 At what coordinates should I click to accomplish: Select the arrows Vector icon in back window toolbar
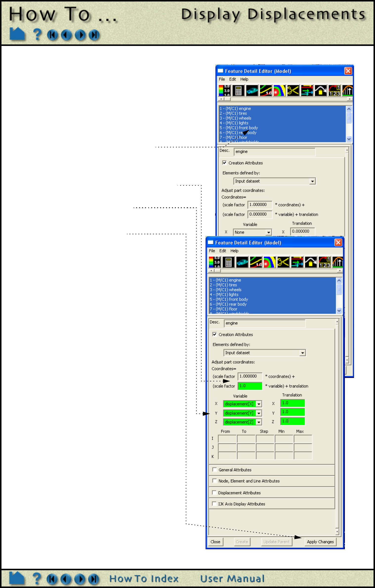click(x=307, y=90)
